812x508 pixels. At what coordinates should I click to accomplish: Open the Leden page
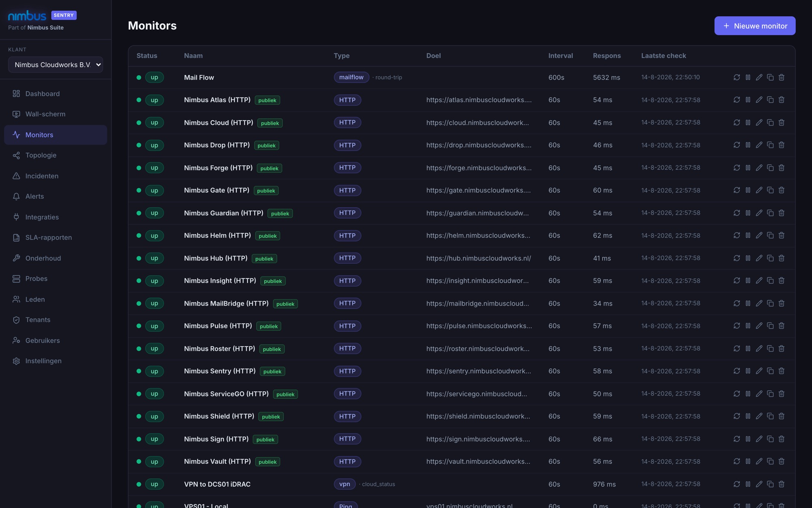coord(56,299)
